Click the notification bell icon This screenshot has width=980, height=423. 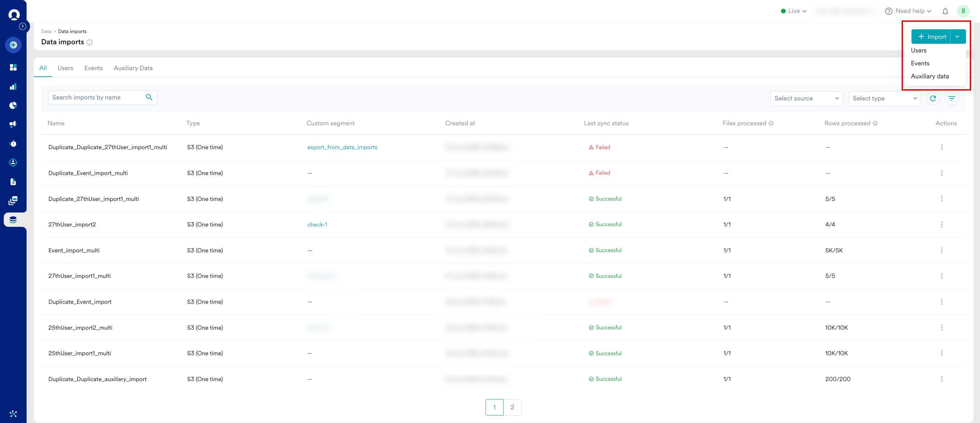[x=945, y=11]
